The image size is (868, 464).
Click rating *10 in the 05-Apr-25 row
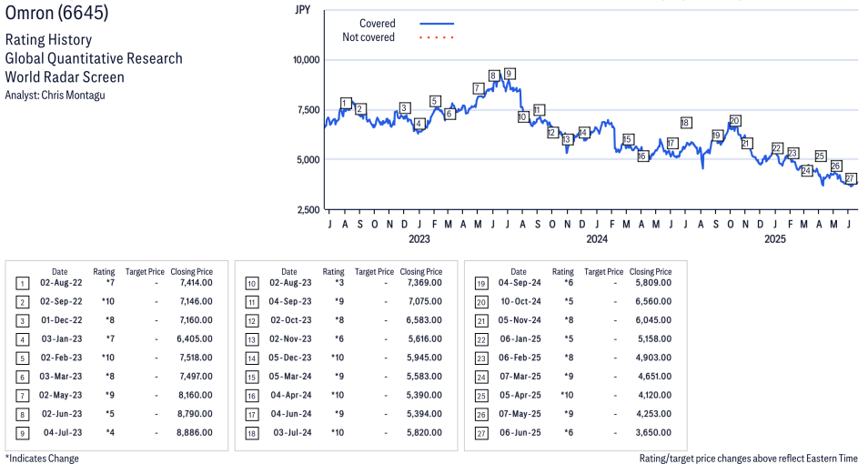(567, 396)
